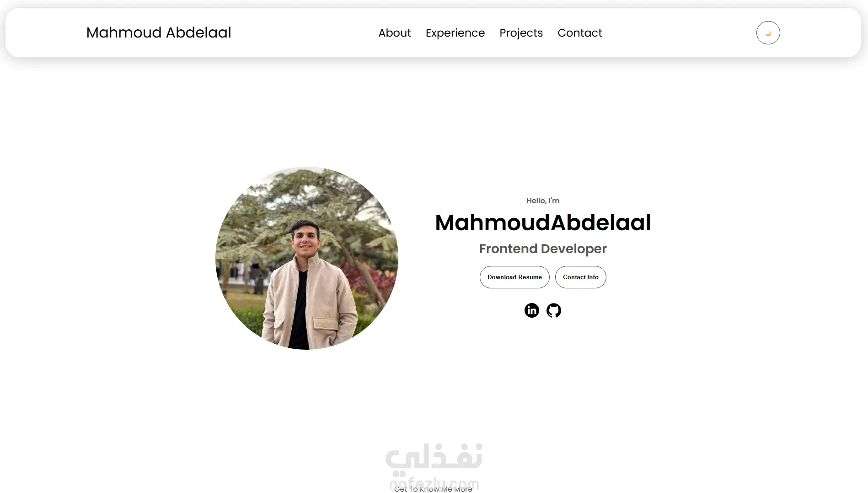This screenshot has height=493, width=868.
Task: Click the large MahmoudAbdelaal name heading
Action: tap(543, 222)
